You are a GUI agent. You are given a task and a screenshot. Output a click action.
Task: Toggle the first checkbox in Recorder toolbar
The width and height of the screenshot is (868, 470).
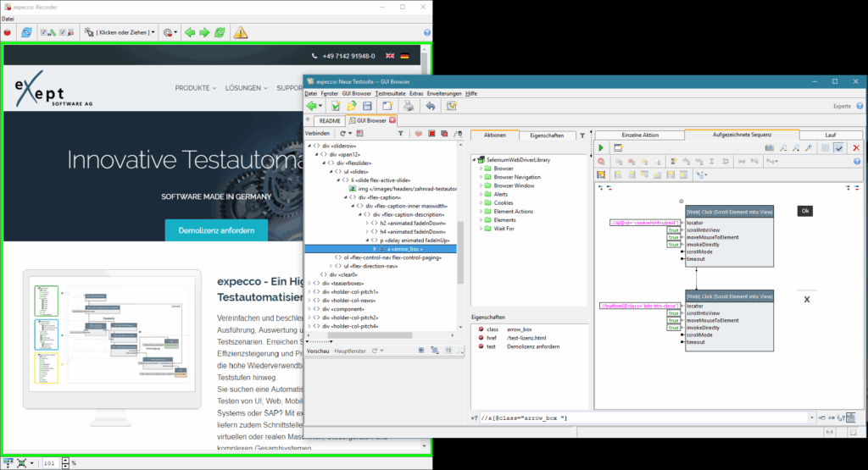pyautogui.click(x=44, y=32)
